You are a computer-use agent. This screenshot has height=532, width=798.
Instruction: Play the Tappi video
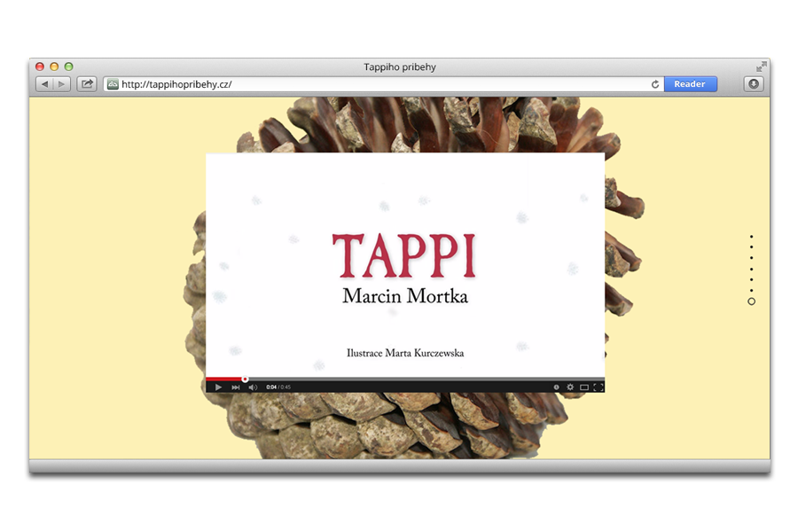(218, 387)
